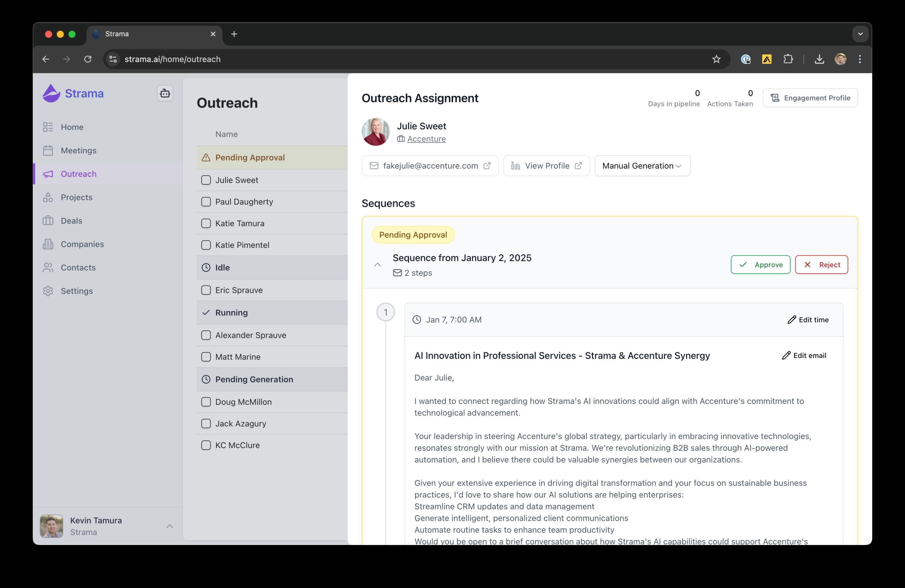The height and width of the screenshot is (588, 905).
Task: Approve the January 2 sequence
Action: point(760,265)
